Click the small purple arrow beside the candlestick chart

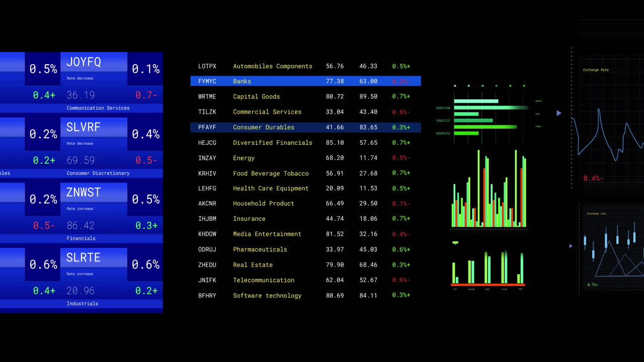tap(571, 246)
